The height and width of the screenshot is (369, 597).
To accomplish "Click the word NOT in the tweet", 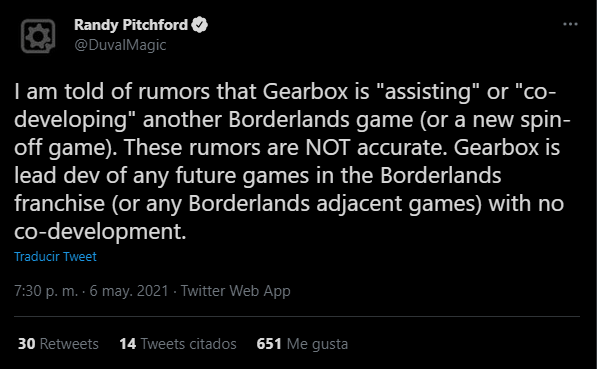I will 328,147.
